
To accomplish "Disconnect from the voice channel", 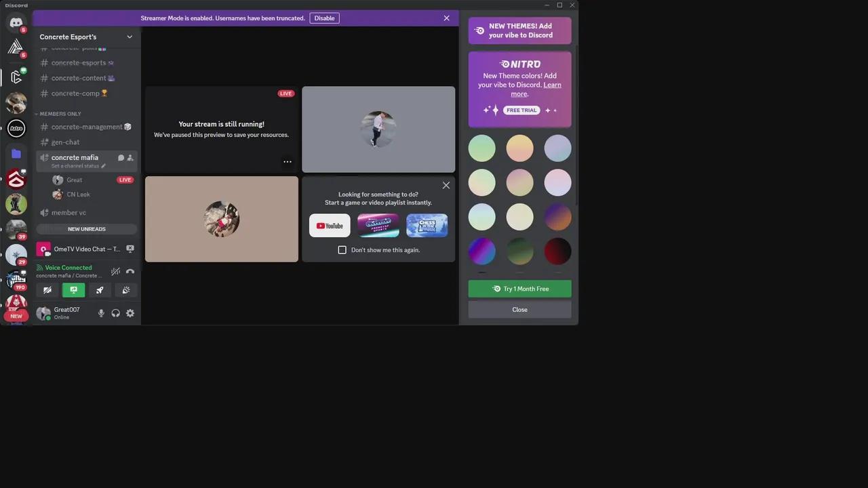I will click(130, 272).
